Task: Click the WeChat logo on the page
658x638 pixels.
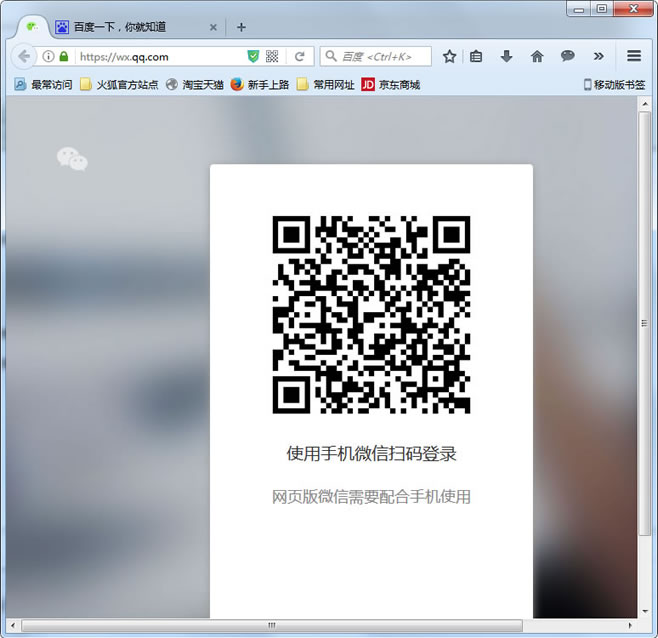Action: (x=72, y=159)
